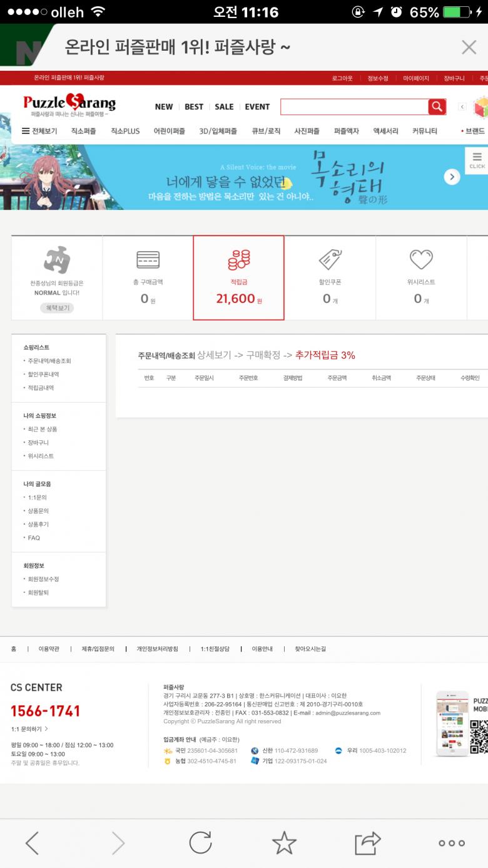Viewport: 488px width, 868px height.
Task: Reload the page with refresh icon
Action: [x=200, y=843]
